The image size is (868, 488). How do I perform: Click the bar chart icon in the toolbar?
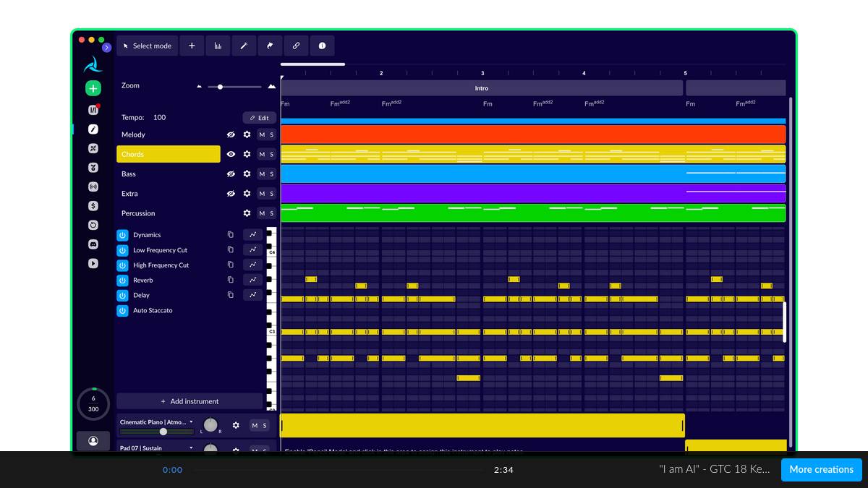pos(218,46)
